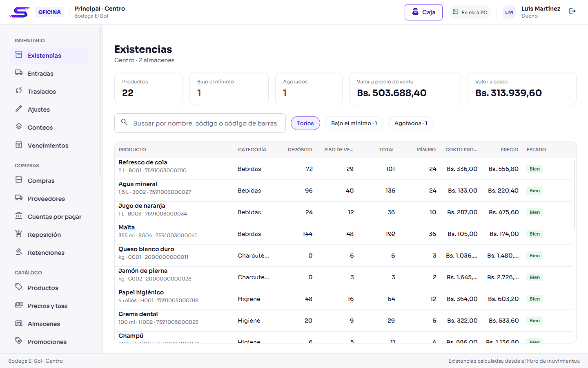Select Jugo de naranja product name
Viewport: 588px width, 368px height.
click(142, 206)
